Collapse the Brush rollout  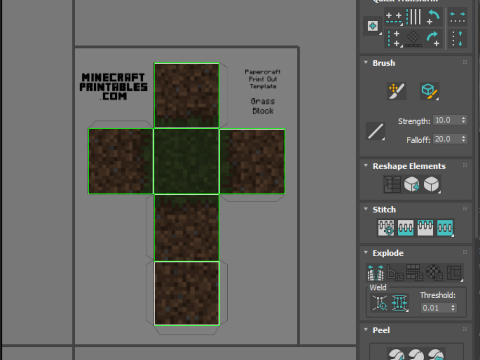pyautogui.click(x=366, y=63)
